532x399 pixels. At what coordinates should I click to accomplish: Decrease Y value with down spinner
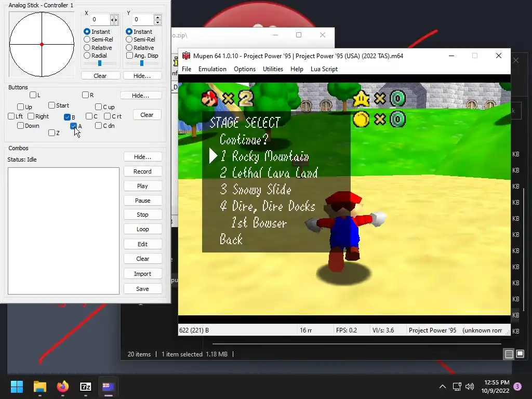pyautogui.click(x=157, y=22)
